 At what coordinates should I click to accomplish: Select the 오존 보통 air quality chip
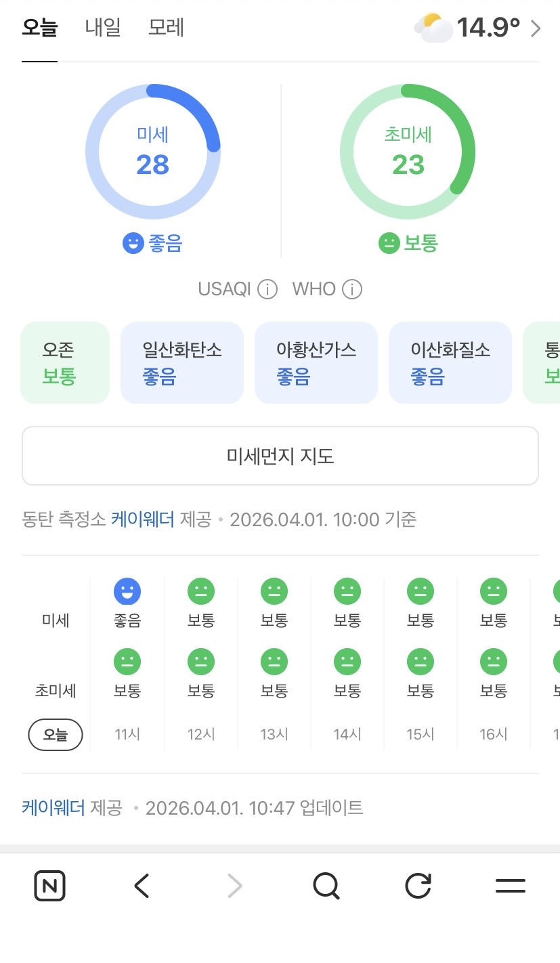64,362
